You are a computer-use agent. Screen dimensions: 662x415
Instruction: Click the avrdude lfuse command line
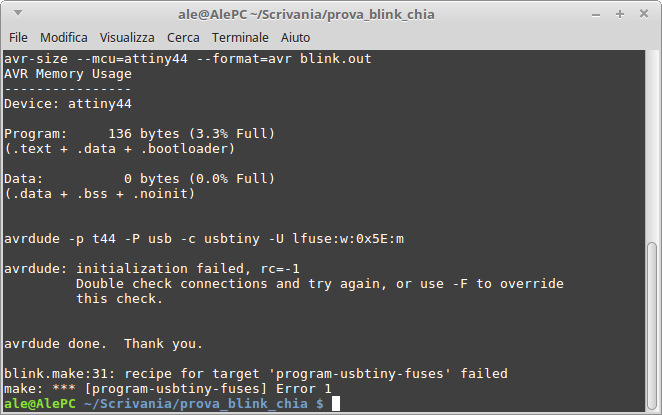204,239
